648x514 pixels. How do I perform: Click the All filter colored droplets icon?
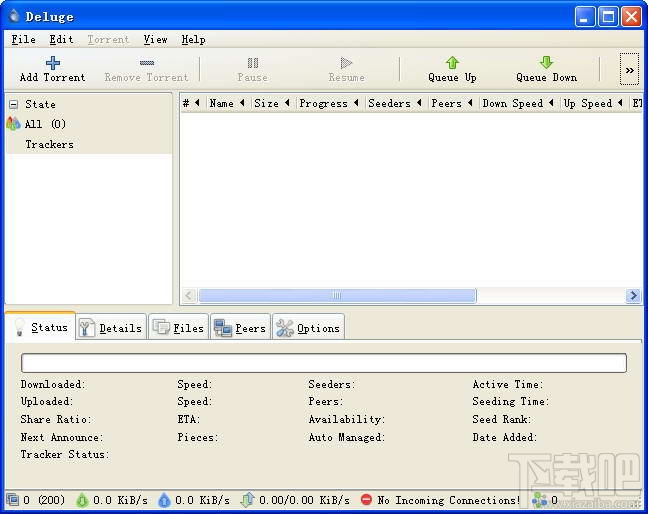pos(13,124)
